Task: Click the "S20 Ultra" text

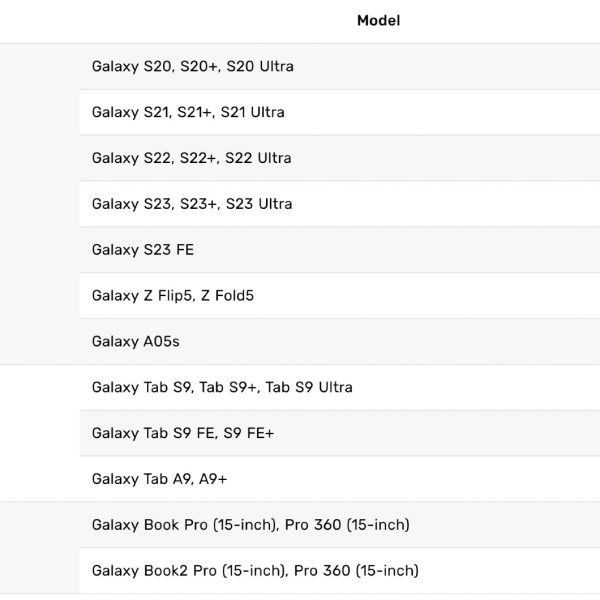Action: coord(260,67)
